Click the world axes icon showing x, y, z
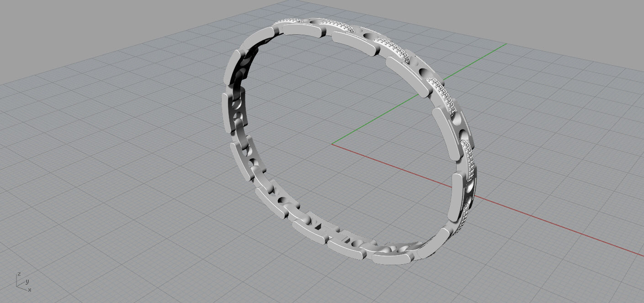 point(23,282)
